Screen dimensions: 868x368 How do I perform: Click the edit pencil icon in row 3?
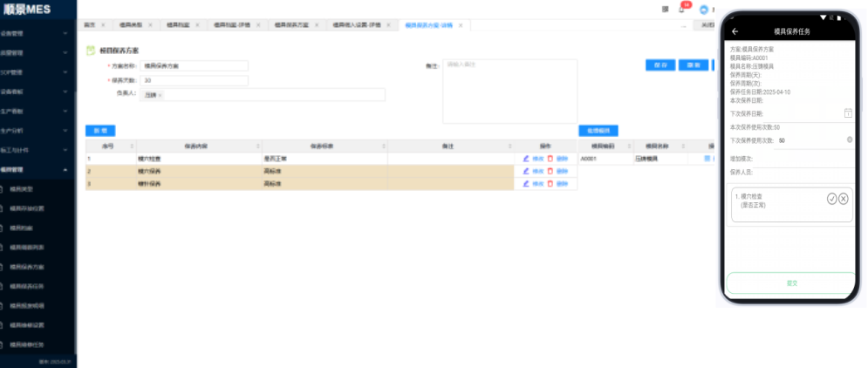(x=526, y=184)
